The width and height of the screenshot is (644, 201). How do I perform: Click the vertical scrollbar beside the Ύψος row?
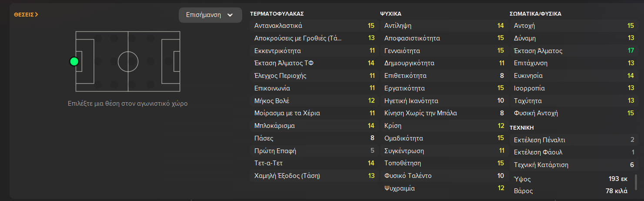[x=636, y=182]
